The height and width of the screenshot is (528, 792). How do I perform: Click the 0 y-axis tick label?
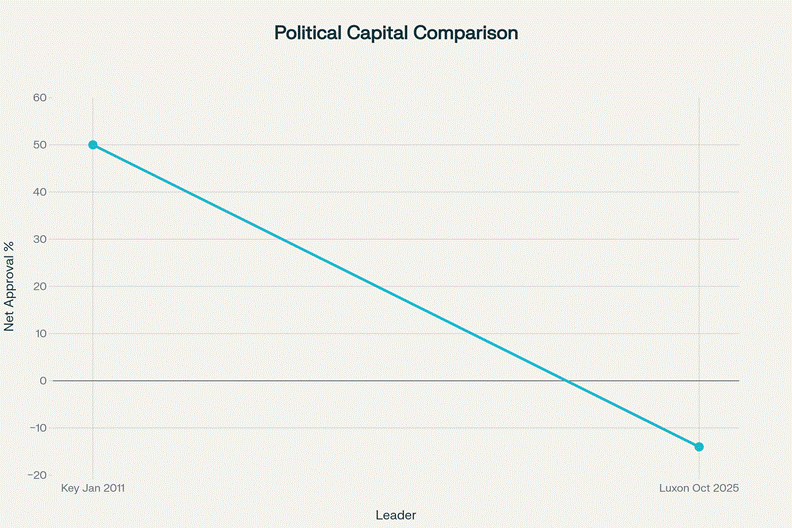click(43, 381)
